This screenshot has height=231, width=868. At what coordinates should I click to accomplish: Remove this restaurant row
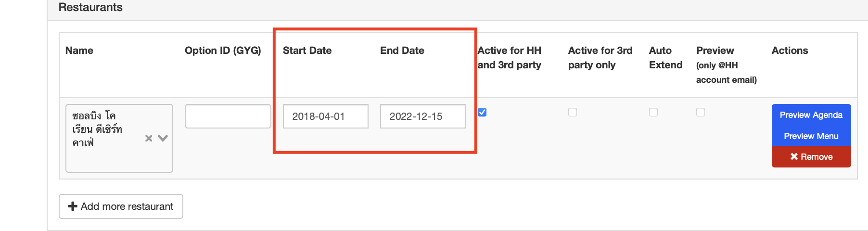(x=811, y=157)
